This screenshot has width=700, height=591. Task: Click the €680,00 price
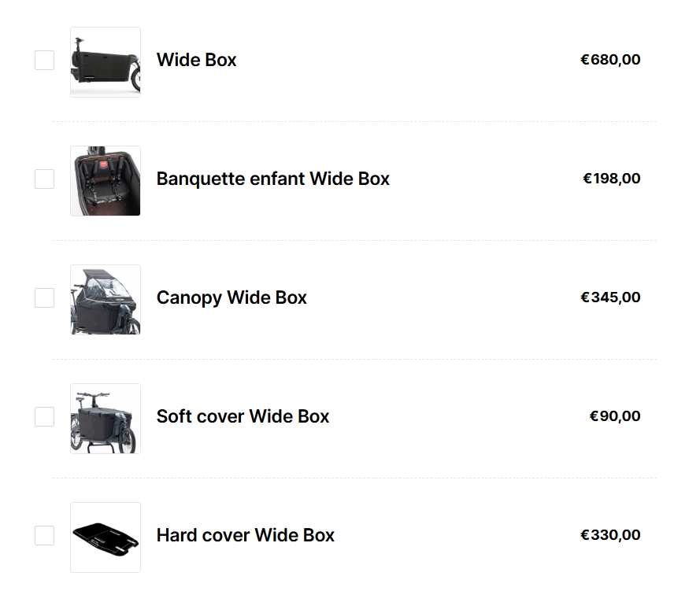point(610,60)
